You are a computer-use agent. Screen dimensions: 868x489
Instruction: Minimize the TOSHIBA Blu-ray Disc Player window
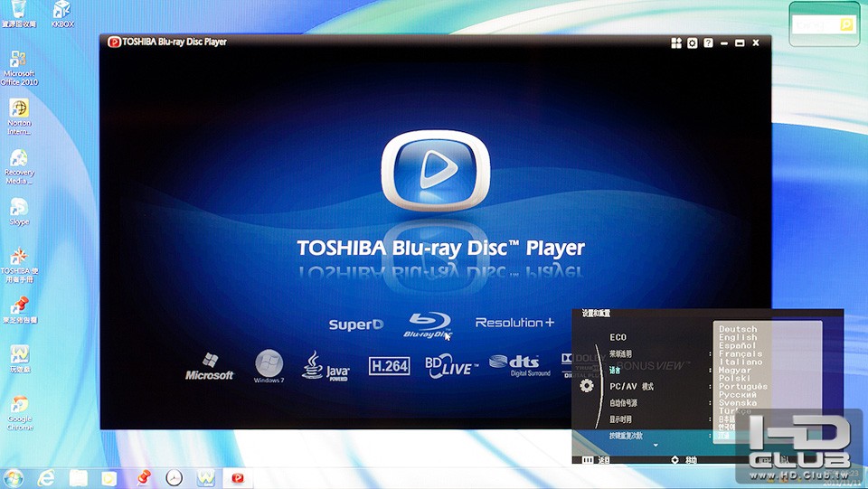(724, 43)
